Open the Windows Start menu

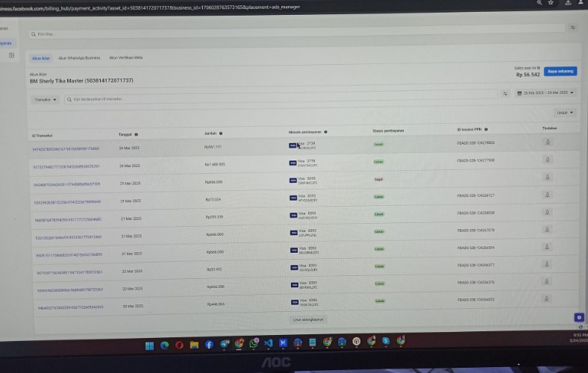(x=149, y=345)
